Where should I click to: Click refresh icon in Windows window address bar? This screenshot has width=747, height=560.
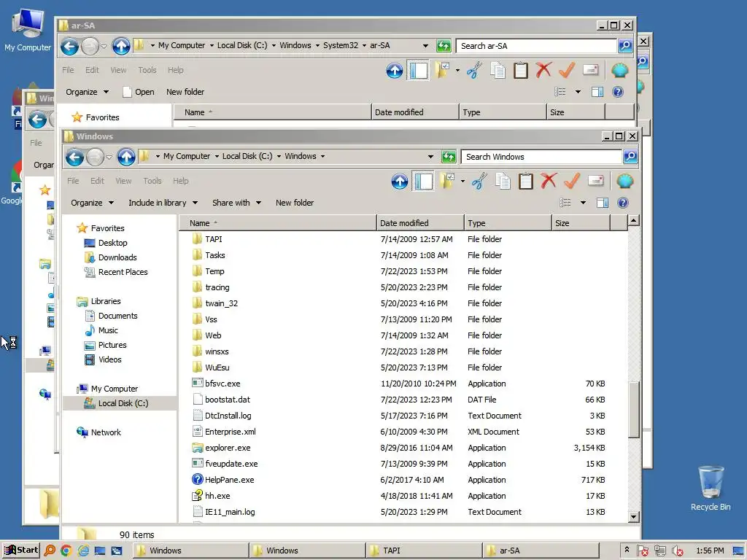[449, 157]
